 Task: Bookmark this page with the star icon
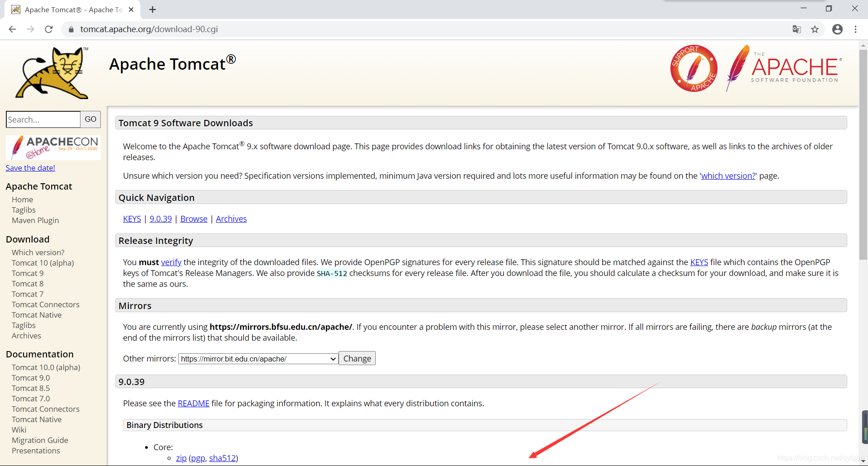(815, 29)
